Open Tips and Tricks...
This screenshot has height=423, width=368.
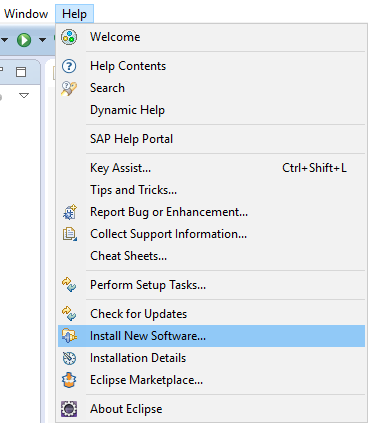pyautogui.click(x=211, y=190)
